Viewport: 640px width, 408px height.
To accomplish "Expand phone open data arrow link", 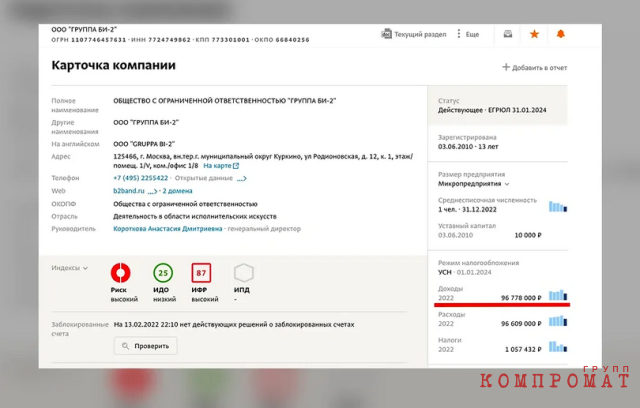I will pyautogui.click(x=242, y=179).
